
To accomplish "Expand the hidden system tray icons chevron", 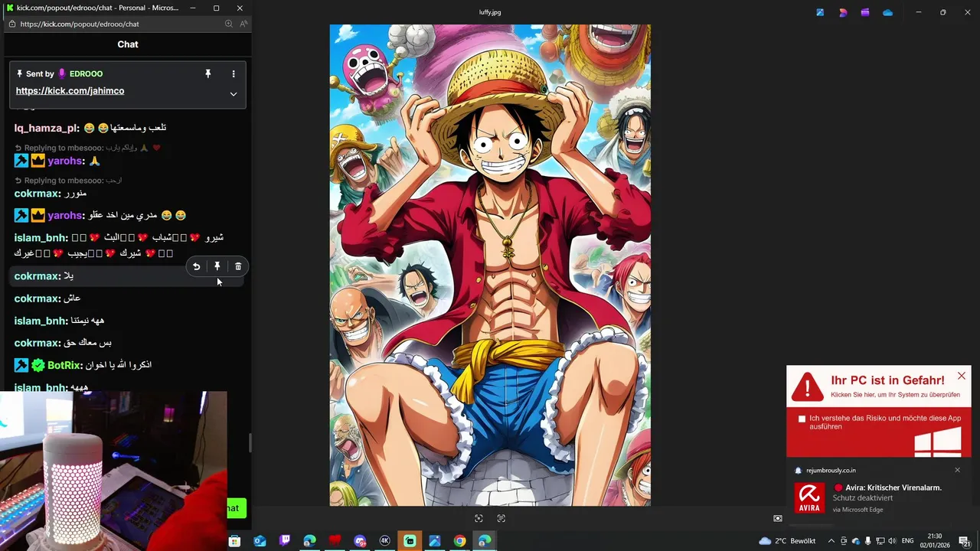I will pos(831,541).
